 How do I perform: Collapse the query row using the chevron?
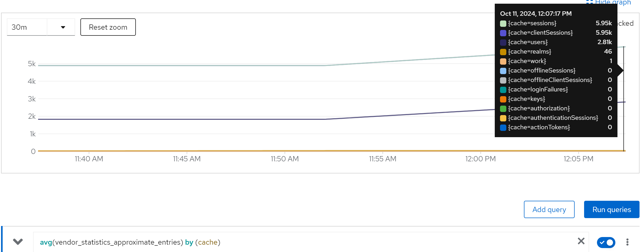18,241
